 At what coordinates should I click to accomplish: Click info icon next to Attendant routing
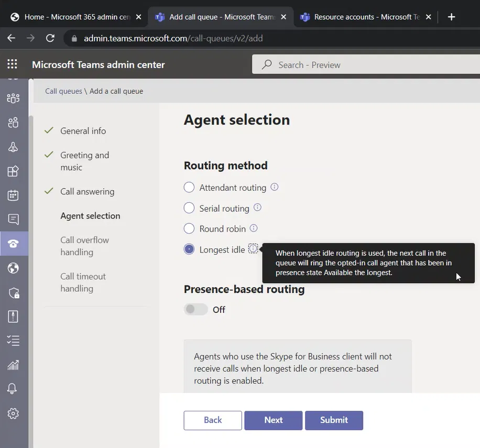pyautogui.click(x=274, y=187)
